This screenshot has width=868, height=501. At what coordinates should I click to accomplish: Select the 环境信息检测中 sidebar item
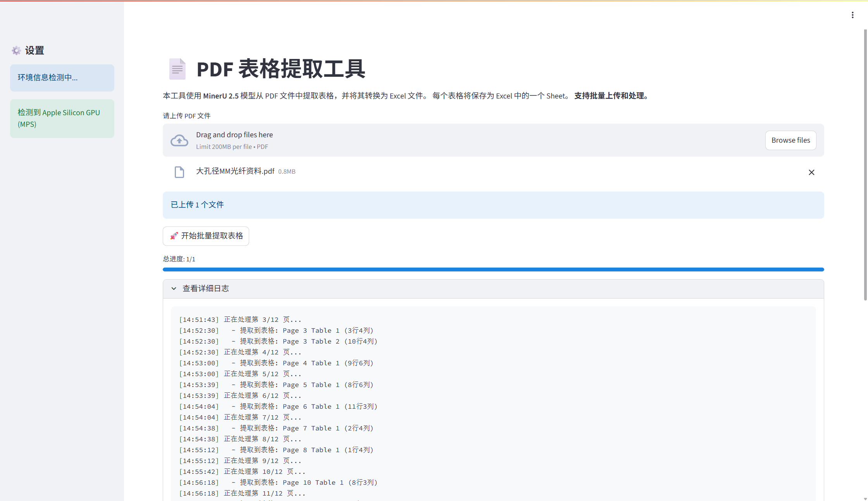click(x=62, y=78)
